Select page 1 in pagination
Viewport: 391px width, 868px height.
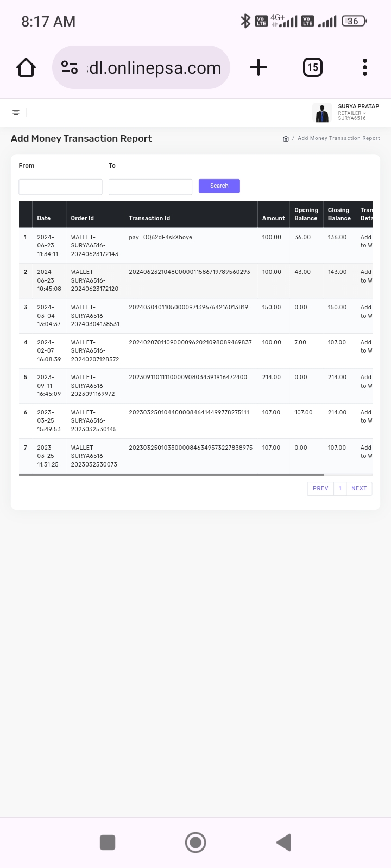point(340,489)
